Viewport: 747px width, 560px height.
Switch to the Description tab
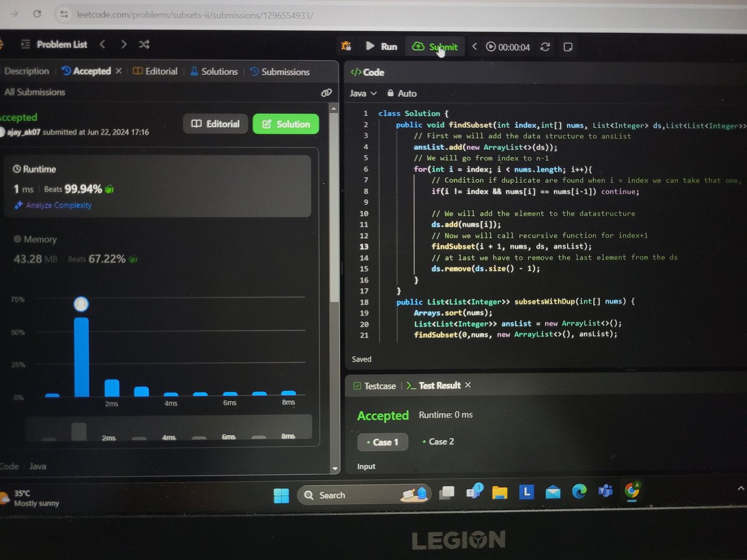click(26, 71)
